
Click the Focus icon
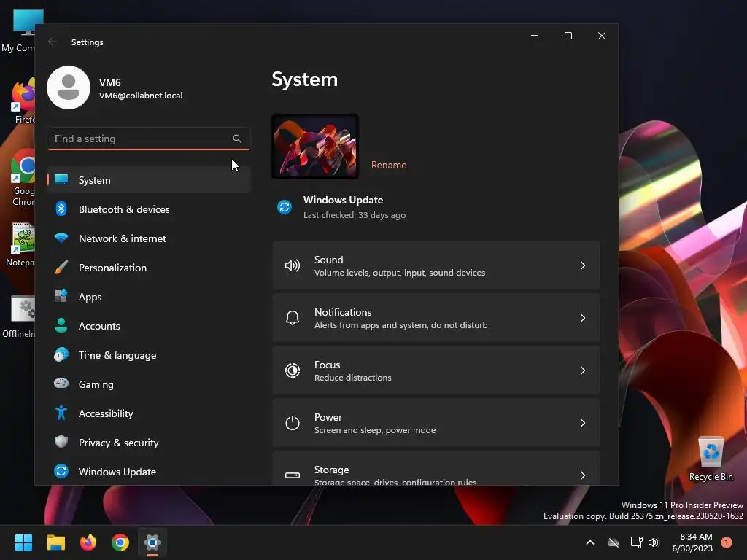tap(292, 370)
